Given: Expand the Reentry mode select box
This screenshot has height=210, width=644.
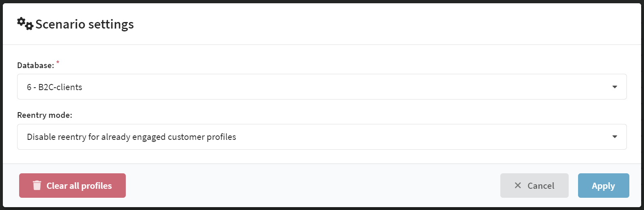Looking at the screenshot, I should click(322, 137).
